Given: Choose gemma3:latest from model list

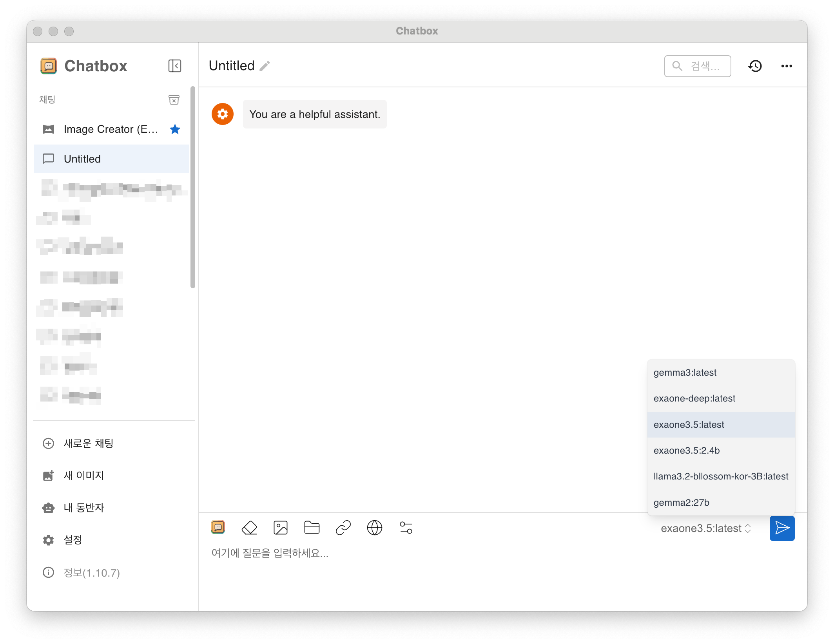Looking at the screenshot, I should click(x=685, y=373).
